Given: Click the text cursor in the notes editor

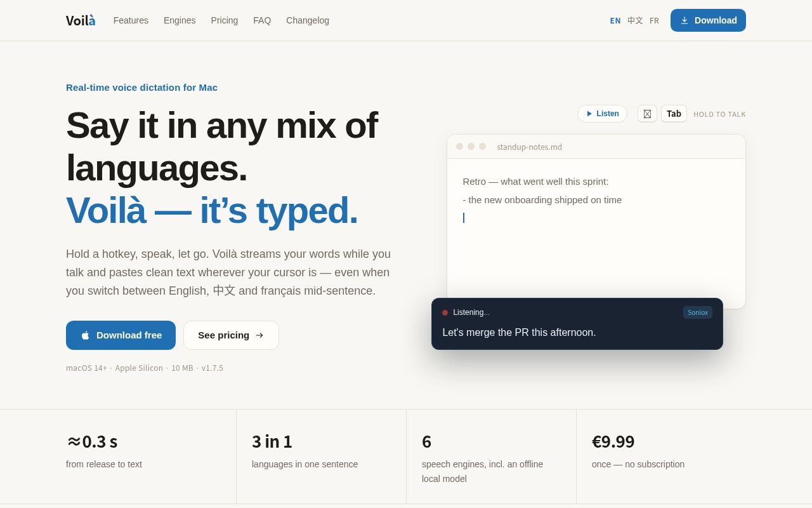Looking at the screenshot, I should (x=464, y=218).
